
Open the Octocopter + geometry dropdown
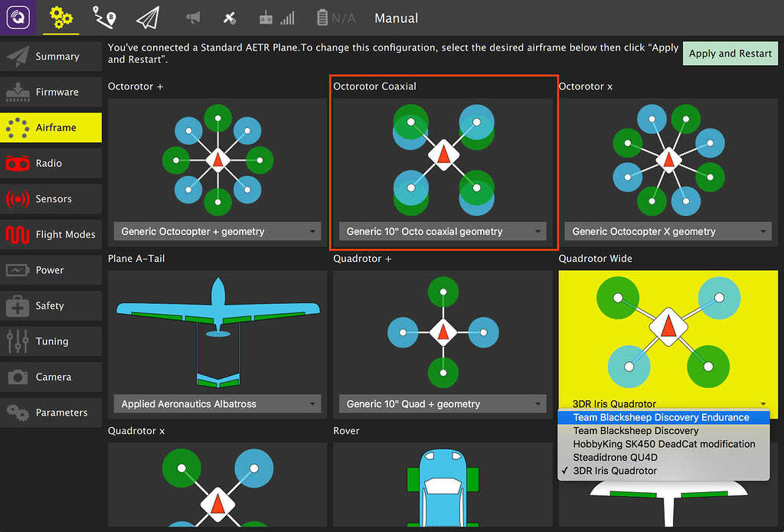[217, 231]
